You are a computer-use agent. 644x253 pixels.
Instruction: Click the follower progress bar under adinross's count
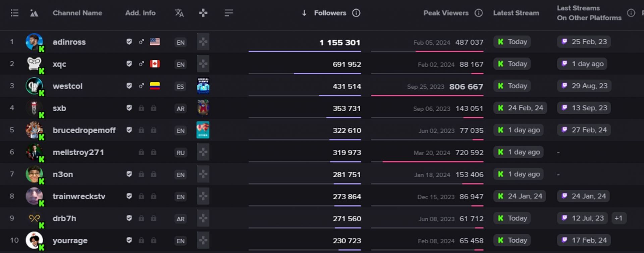click(x=305, y=51)
